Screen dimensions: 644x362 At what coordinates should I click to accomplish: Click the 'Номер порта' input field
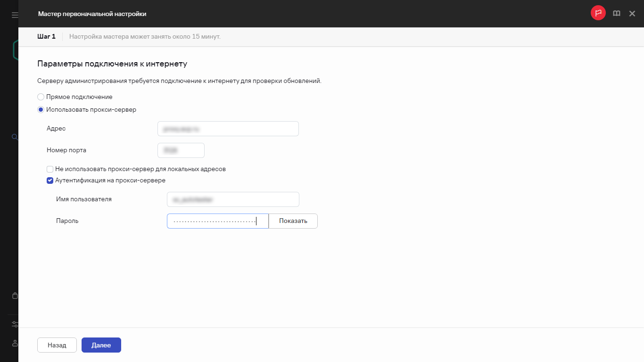point(181,150)
